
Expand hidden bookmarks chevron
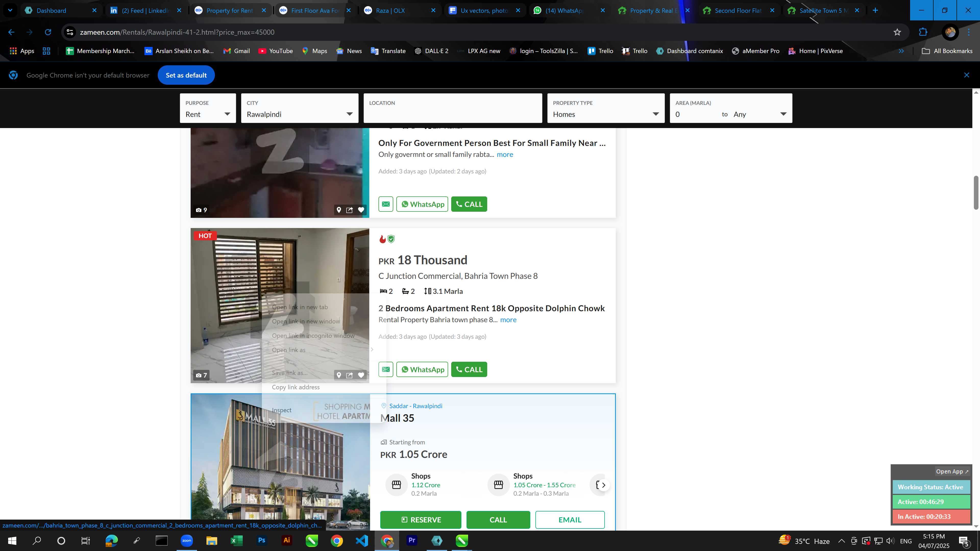point(901,51)
